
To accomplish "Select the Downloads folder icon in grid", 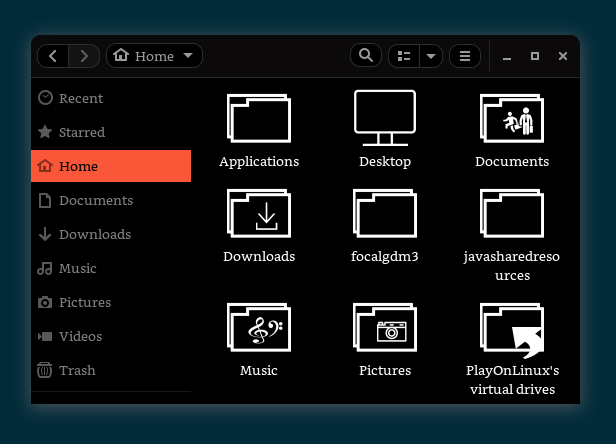I will (259, 213).
